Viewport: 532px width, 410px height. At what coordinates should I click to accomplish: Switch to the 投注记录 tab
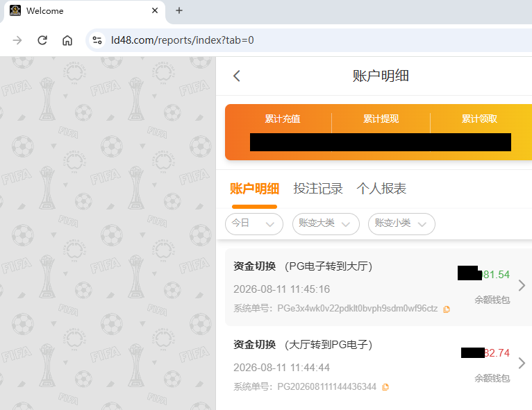pyautogui.click(x=318, y=189)
